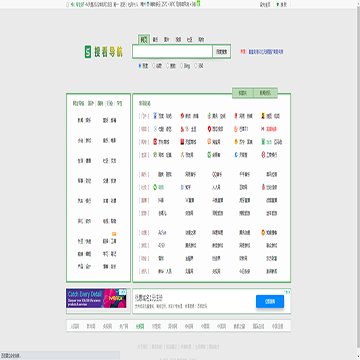Open the red Sina eye icon in first site row

(182, 116)
